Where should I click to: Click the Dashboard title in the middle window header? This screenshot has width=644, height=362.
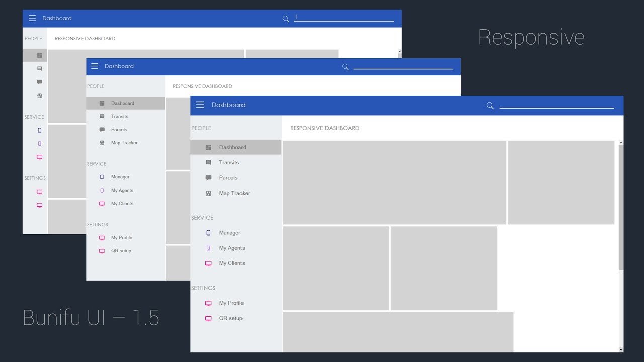point(119,66)
